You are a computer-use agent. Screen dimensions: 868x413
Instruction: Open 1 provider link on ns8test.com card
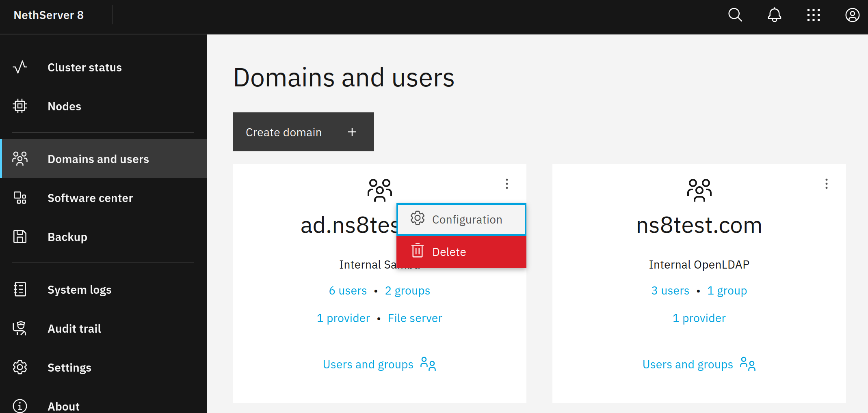tap(699, 318)
